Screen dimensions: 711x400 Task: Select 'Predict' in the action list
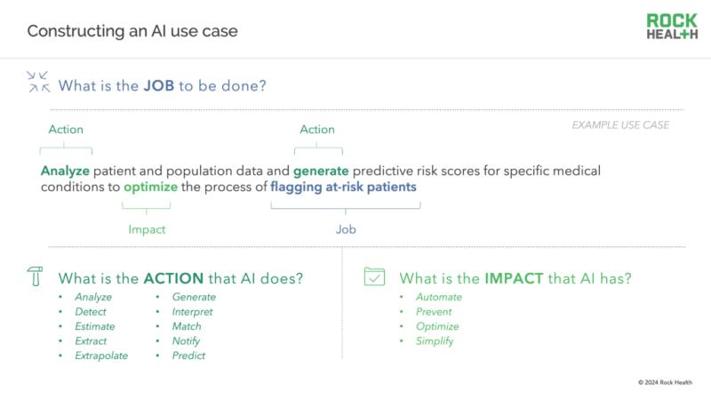188,356
